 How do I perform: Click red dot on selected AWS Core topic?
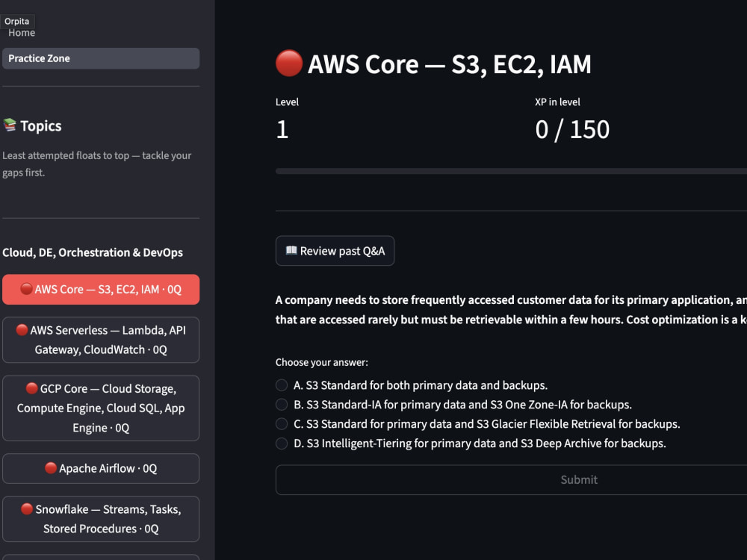26,288
